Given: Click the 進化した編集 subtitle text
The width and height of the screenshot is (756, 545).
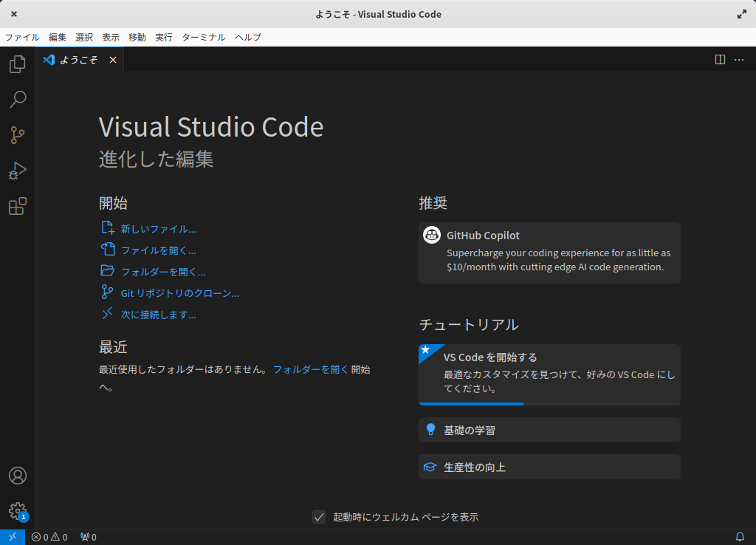Looking at the screenshot, I should pyautogui.click(x=157, y=160).
